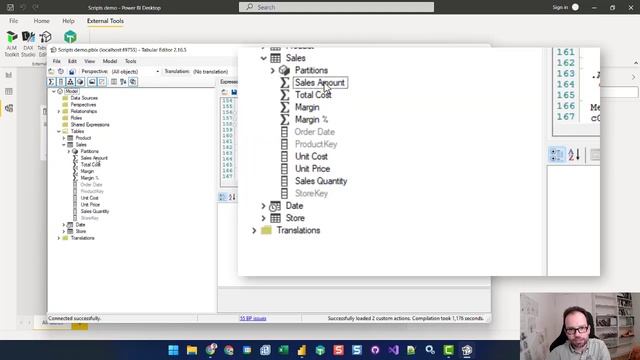Launch DAX Studio from the ribbon

tap(28, 44)
